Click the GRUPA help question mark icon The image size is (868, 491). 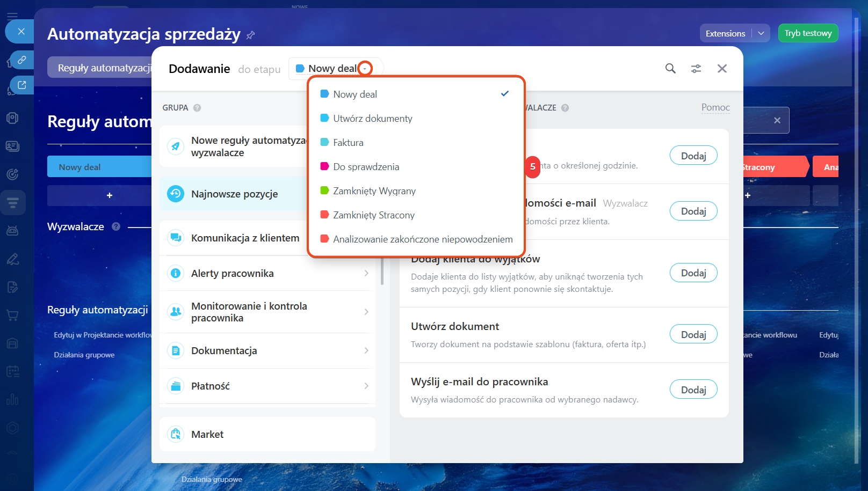[x=197, y=108]
